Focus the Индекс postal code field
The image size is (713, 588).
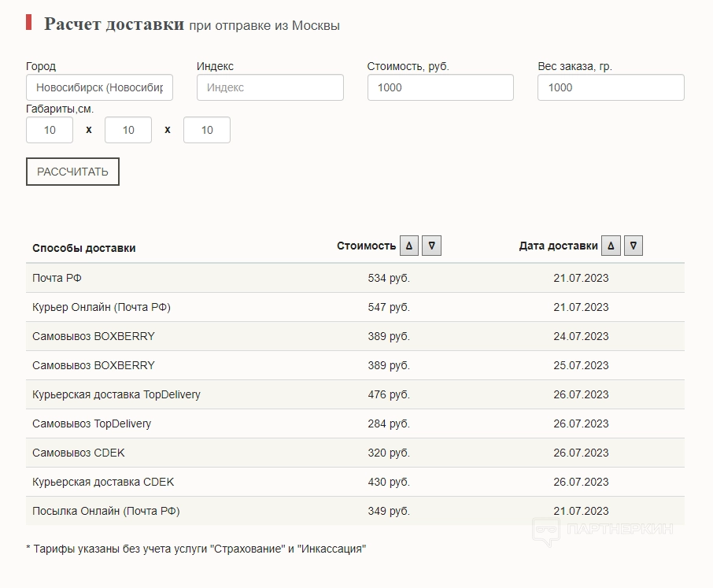pyautogui.click(x=270, y=87)
